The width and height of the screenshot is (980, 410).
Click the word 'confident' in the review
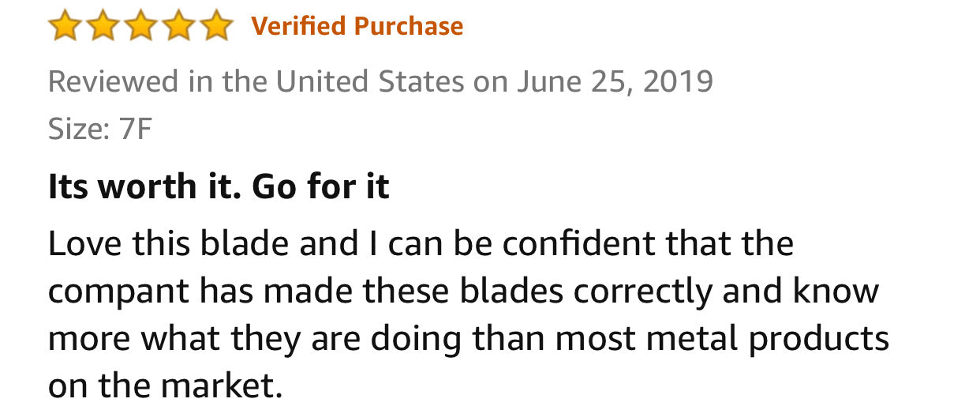pos(579,244)
